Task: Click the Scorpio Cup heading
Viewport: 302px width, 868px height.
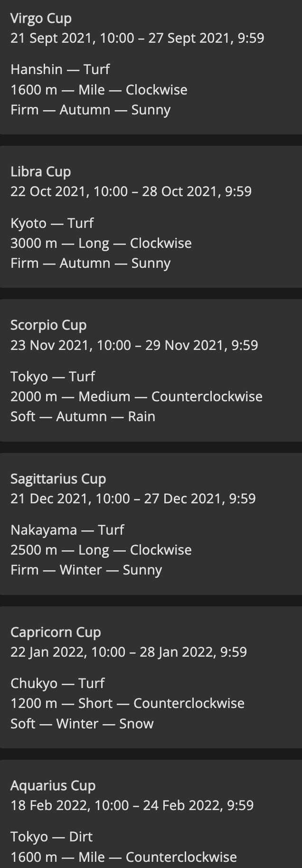Action: [x=48, y=325]
